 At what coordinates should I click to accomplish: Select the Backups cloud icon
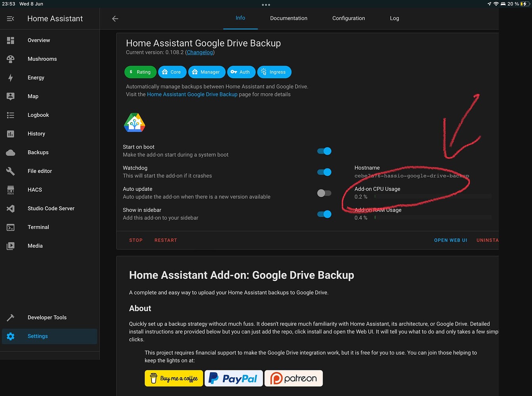pos(10,152)
